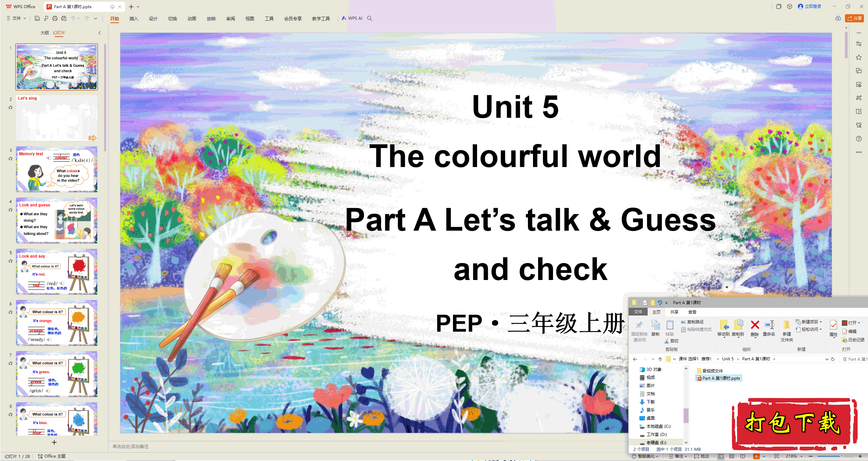Image resolution: width=868 pixels, height=461 pixels.
Task: Click the zoom slider handle
Action: [x=841, y=456]
